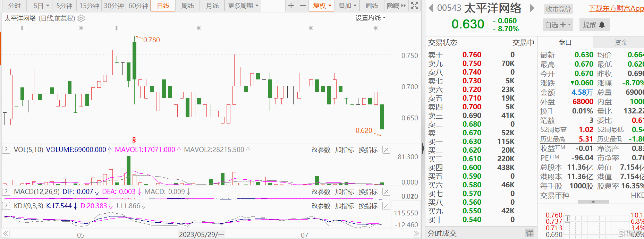Click 加指标 in MACD panel

[x=344, y=191]
